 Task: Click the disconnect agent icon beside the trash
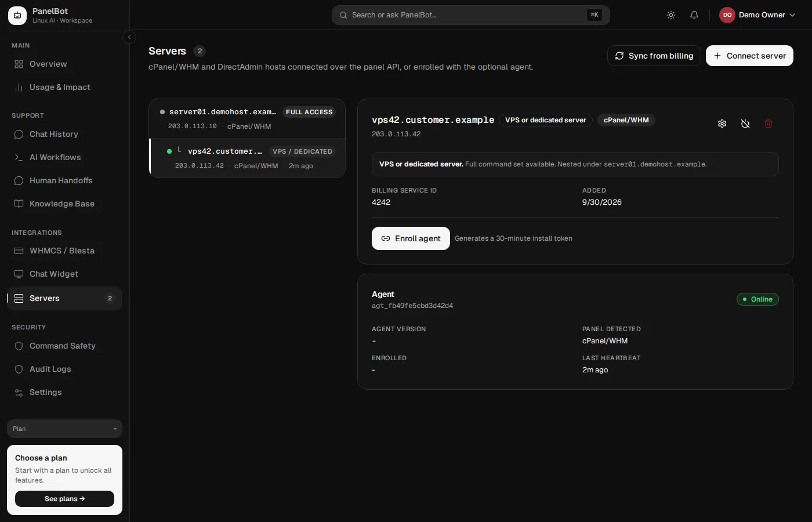pyautogui.click(x=745, y=124)
